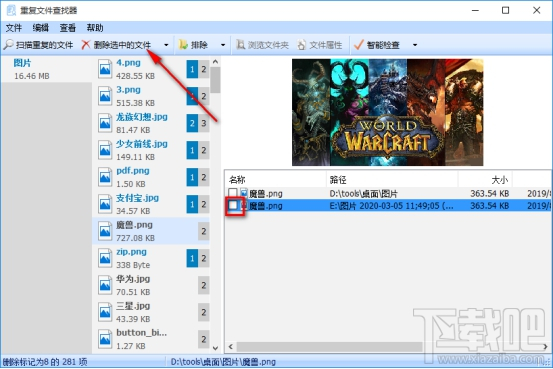The height and width of the screenshot is (369, 553).
Task: Click the image icon beside button_bi...
Action: click(x=105, y=339)
